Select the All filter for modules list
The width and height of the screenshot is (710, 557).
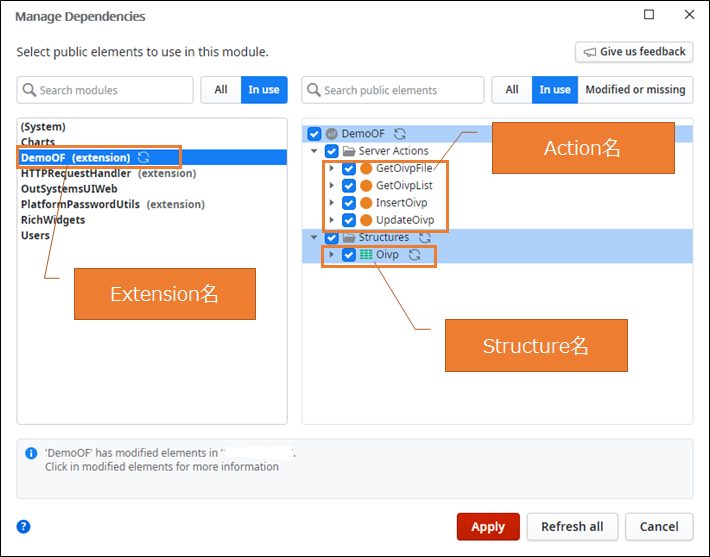tap(221, 90)
